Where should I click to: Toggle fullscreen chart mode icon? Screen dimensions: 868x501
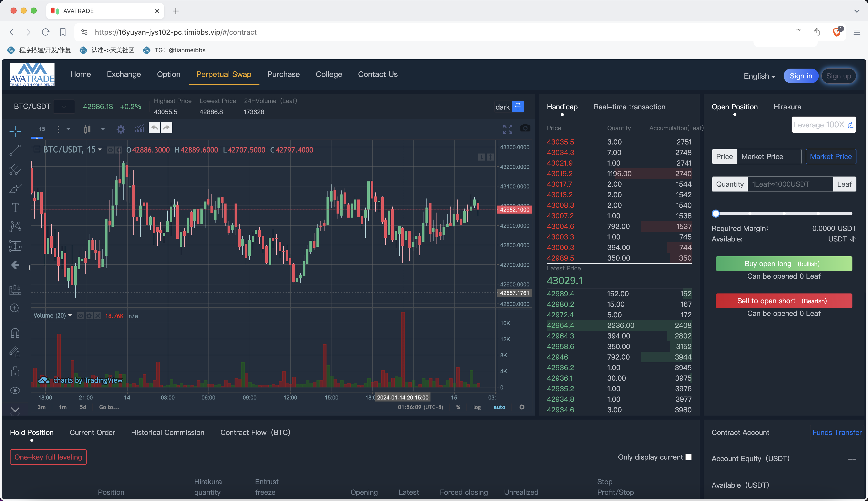click(x=508, y=129)
